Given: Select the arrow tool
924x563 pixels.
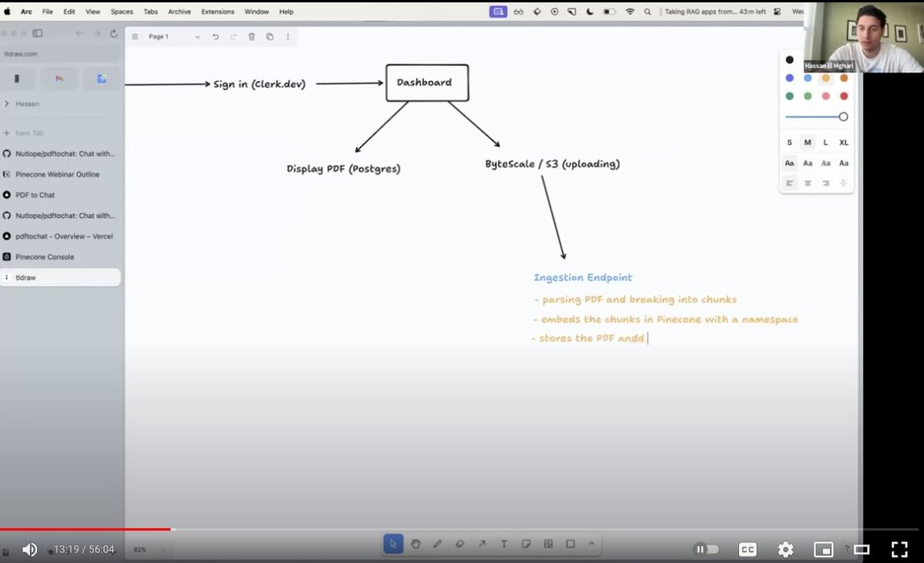Looking at the screenshot, I should coord(483,544).
